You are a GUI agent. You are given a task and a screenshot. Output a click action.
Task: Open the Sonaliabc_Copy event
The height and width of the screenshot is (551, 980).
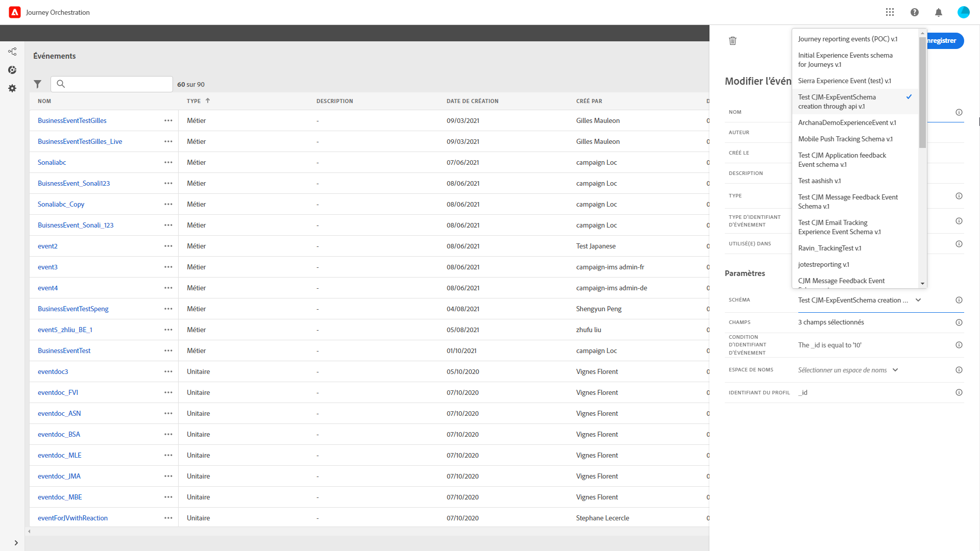[61, 204]
